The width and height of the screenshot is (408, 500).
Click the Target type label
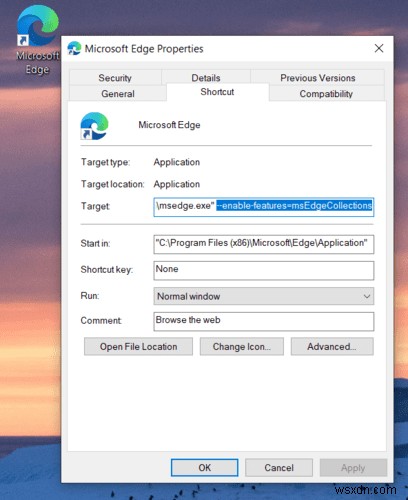[105, 162]
